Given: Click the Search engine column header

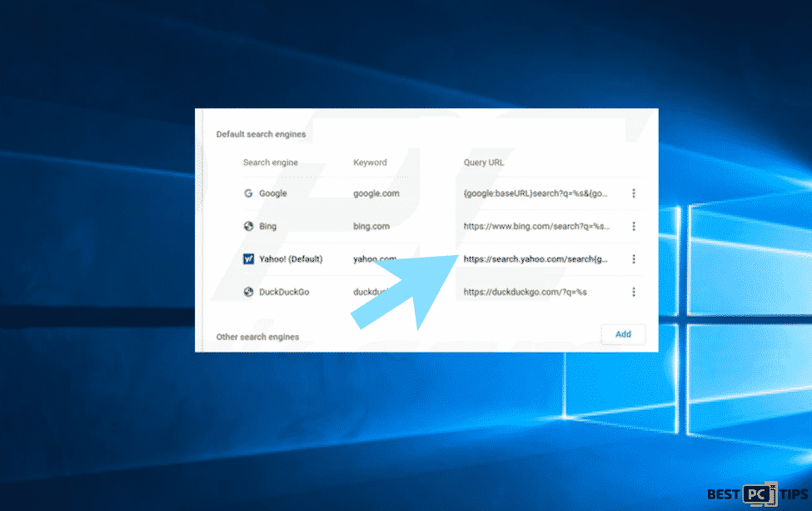Looking at the screenshot, I should click(x=271, y=163).
